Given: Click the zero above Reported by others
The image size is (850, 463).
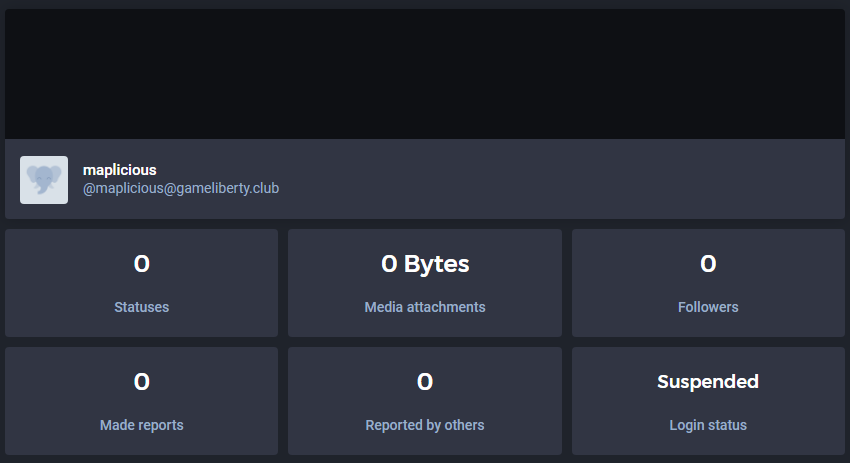Looking at the screenshot, I should coord(424,382).
